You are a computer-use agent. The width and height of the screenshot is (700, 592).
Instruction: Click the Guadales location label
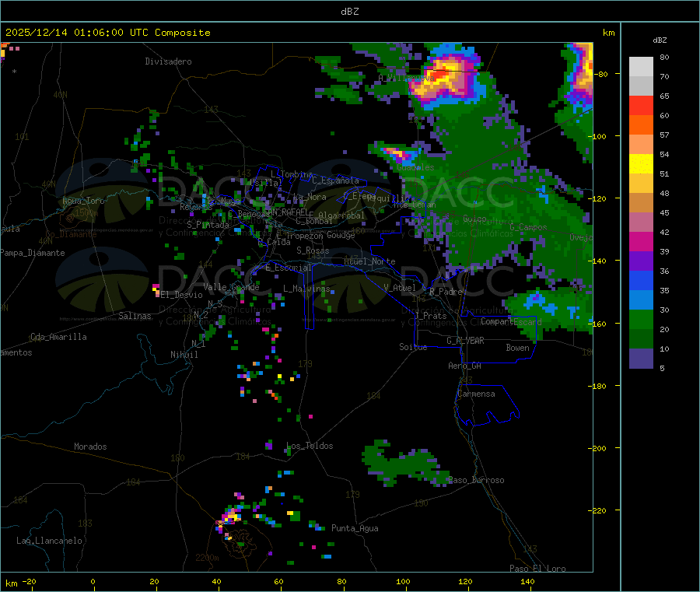(415, 167)
